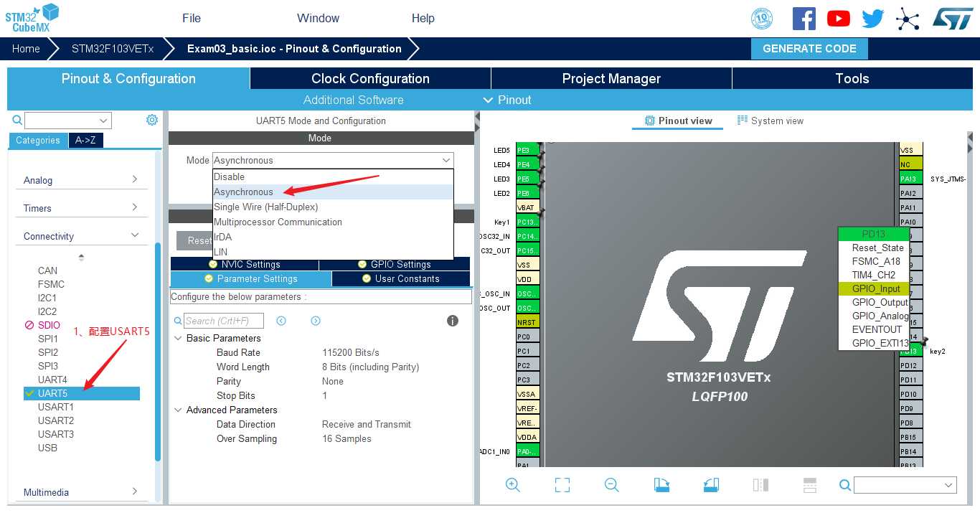Click the 10 years anniversary badge icon

(x=762, y=19)
